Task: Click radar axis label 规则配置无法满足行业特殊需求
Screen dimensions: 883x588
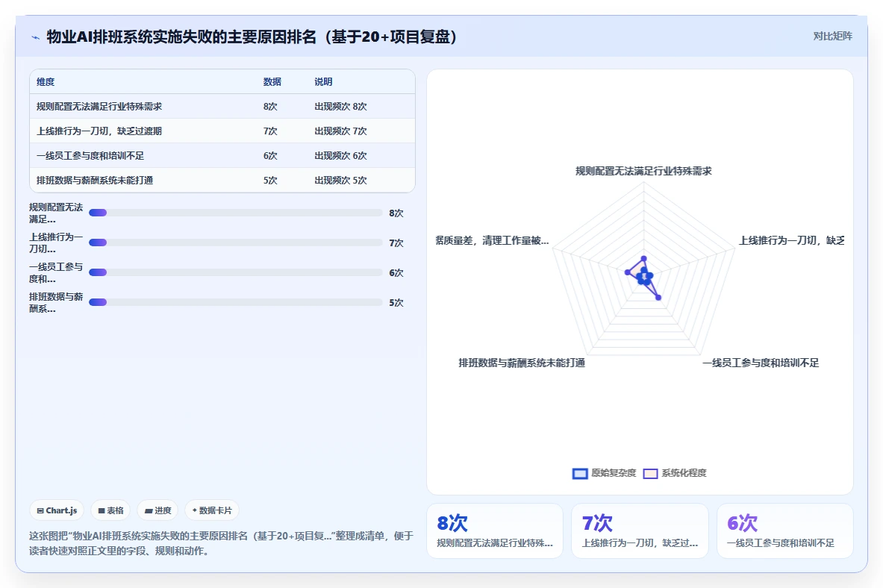Action: point(643,171)
